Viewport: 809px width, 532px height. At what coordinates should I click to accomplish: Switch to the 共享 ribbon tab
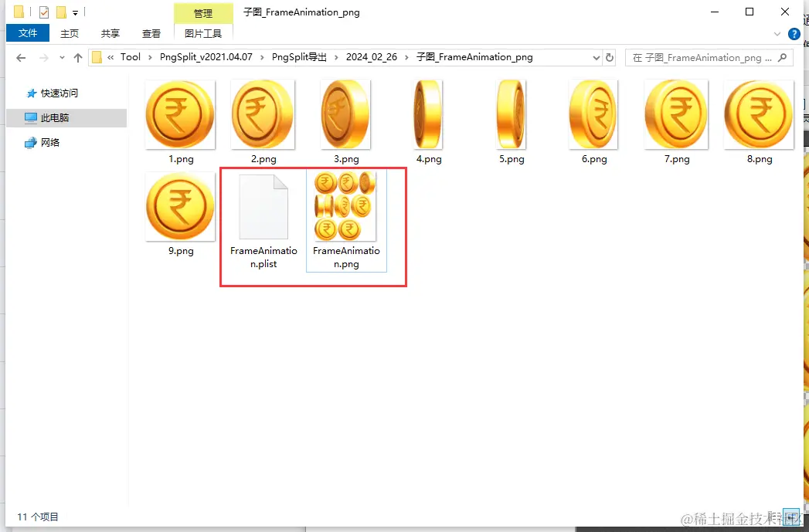pos(110,33)
